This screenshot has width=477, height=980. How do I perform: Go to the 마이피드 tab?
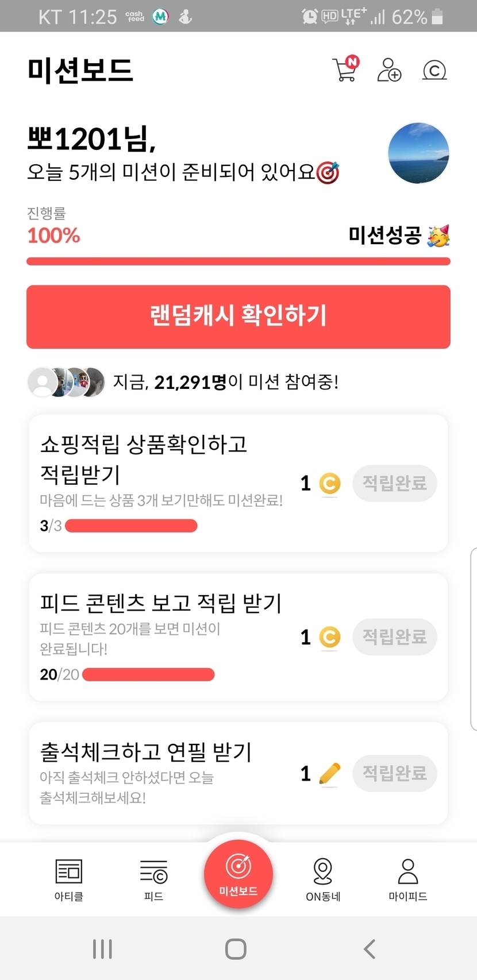pos(408,879)
